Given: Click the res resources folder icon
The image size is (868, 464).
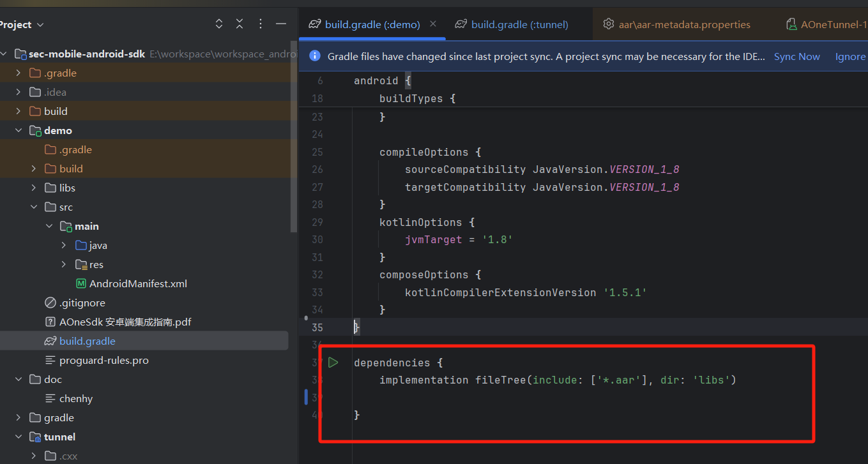Looking at the screenshot, I should point(80,265).
